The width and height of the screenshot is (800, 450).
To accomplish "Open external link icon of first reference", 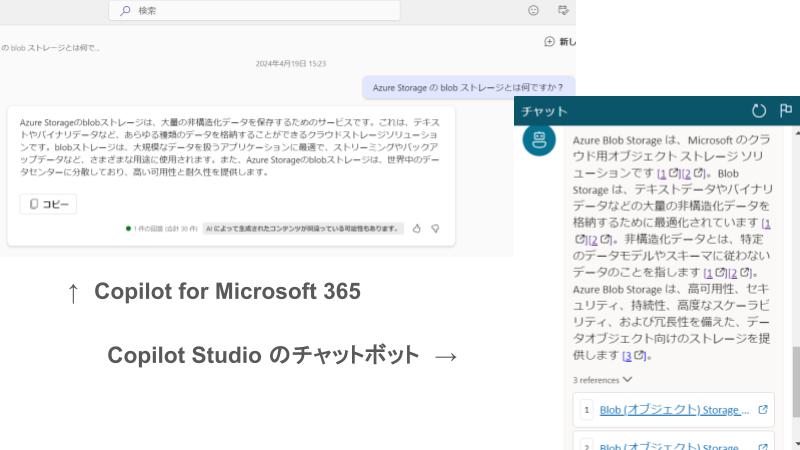I will (763, 410).
